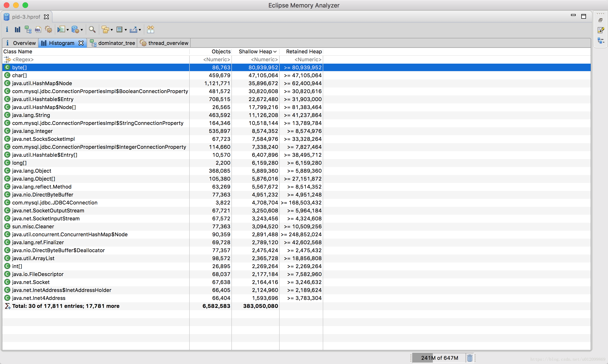
Task: Click the compare to another heap dump icon
Action: pyautogui.click(x=150, y=30)
